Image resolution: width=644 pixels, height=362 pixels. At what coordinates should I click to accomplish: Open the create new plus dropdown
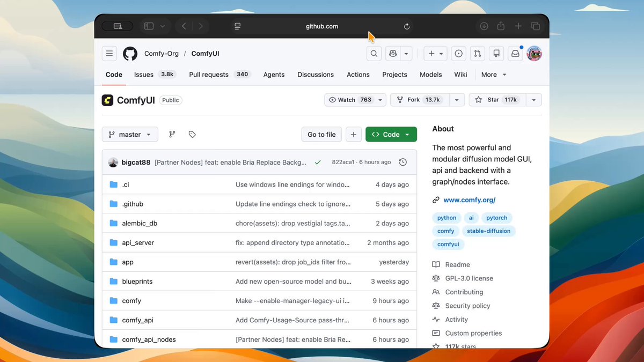(x=436, y=54)
